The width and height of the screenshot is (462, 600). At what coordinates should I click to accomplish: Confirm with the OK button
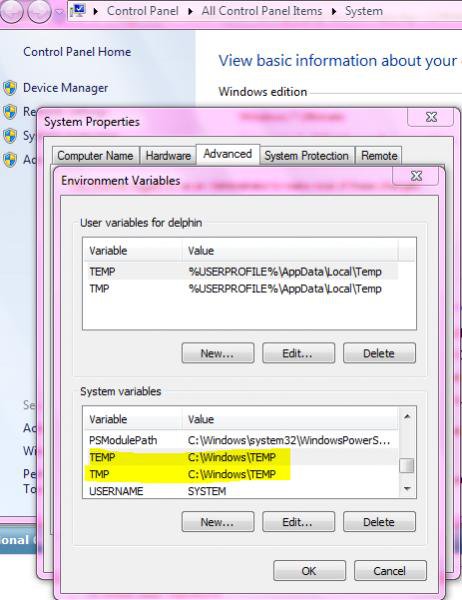click(x=309, y=571)
